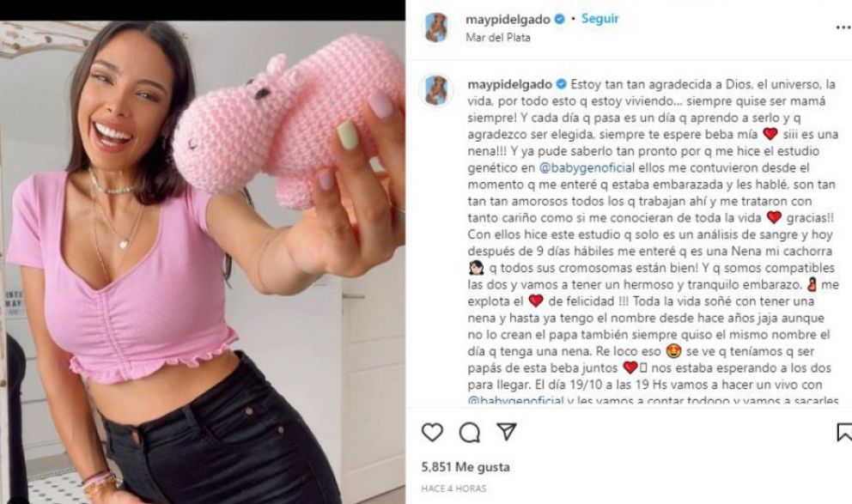Save the post with the bookmark icon
The height and width of the screenshot is (504, 852).
coord(844,433)
